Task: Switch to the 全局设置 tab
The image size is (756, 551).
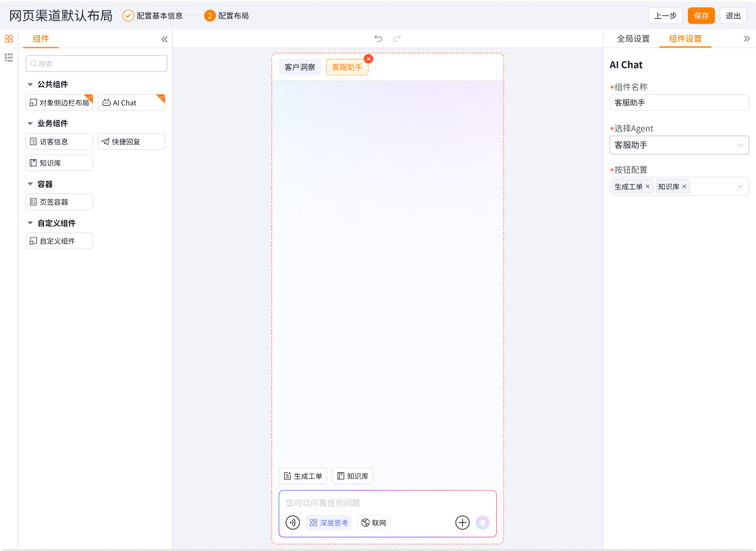Action: pyautogui.click(x=633, y=38)
